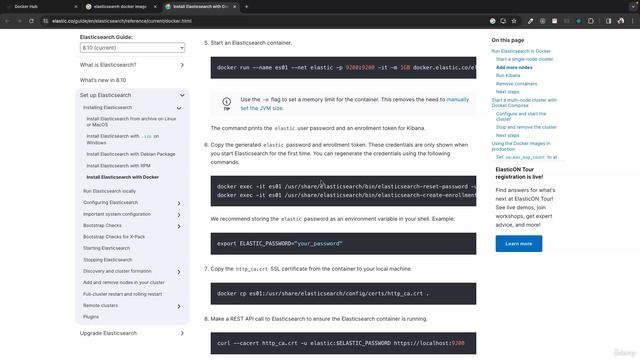
Task: Open Install Elasticsearch from archive on Linux or MacOS
Action: coord(131,122)
